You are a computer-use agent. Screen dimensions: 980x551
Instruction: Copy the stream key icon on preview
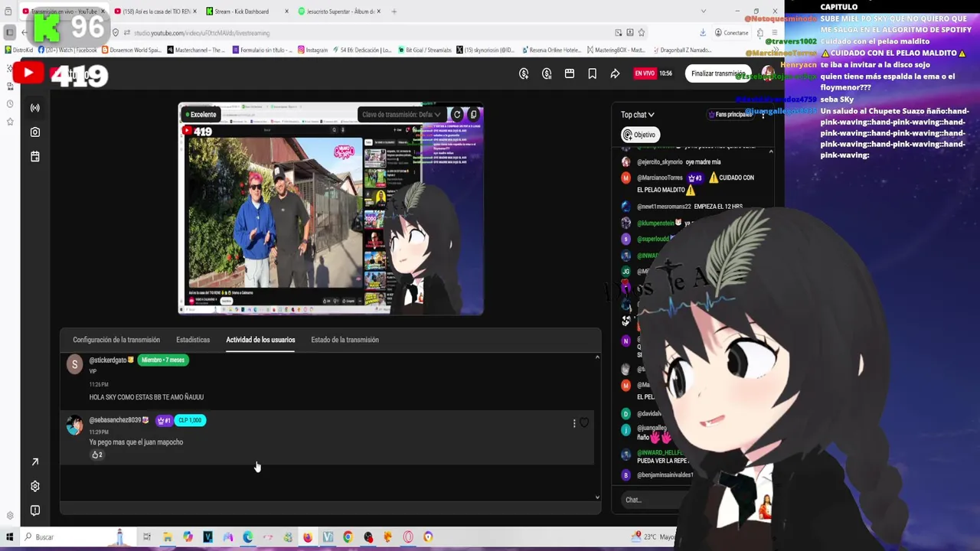[473, 115]
